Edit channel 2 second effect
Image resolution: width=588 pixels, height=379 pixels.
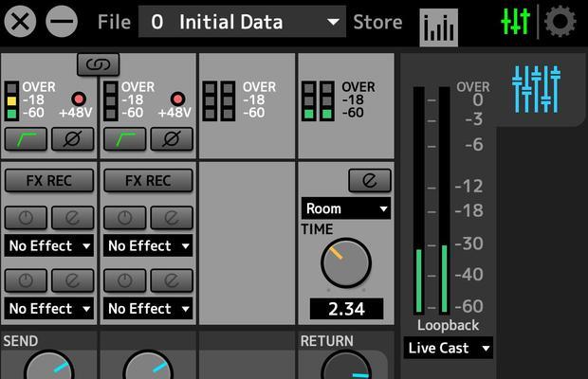(172, 280)
